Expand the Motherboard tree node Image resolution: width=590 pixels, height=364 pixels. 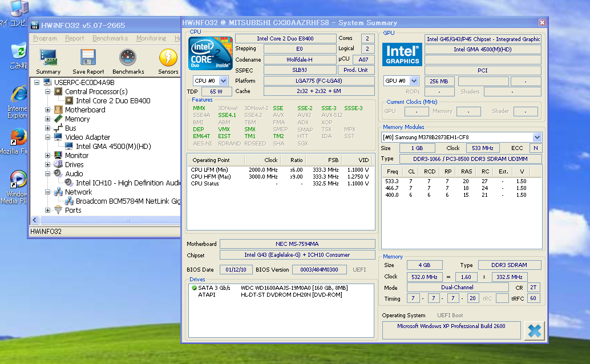click(x=49, y=110)
